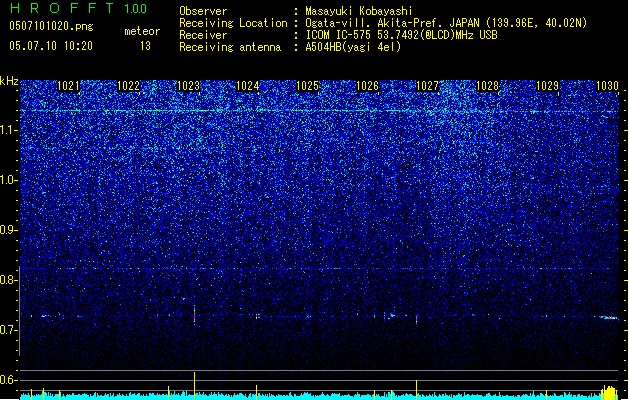This screenshot has width=629, height=400.
Task: Click the 'Observer' field label
Action: pyautogui.click(x=203, y=11)
